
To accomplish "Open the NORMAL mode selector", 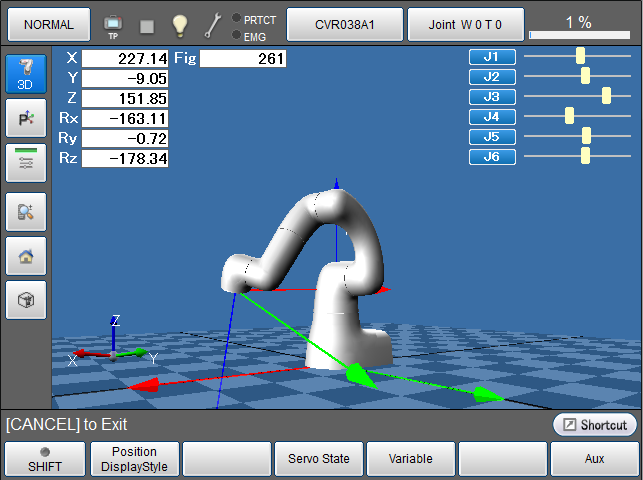I will 48,23.
